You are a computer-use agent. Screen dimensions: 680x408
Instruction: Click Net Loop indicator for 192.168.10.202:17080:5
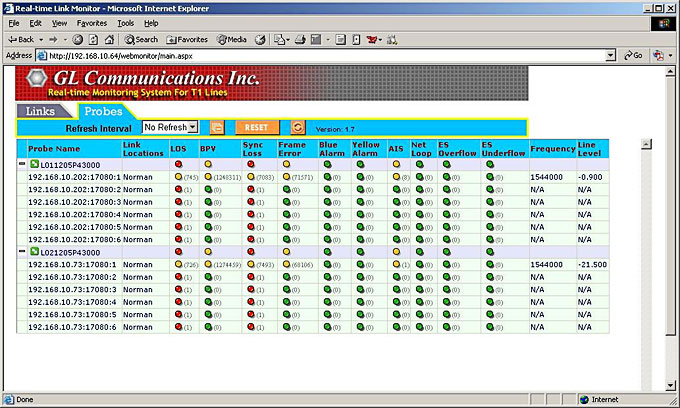tap(419, 227)
